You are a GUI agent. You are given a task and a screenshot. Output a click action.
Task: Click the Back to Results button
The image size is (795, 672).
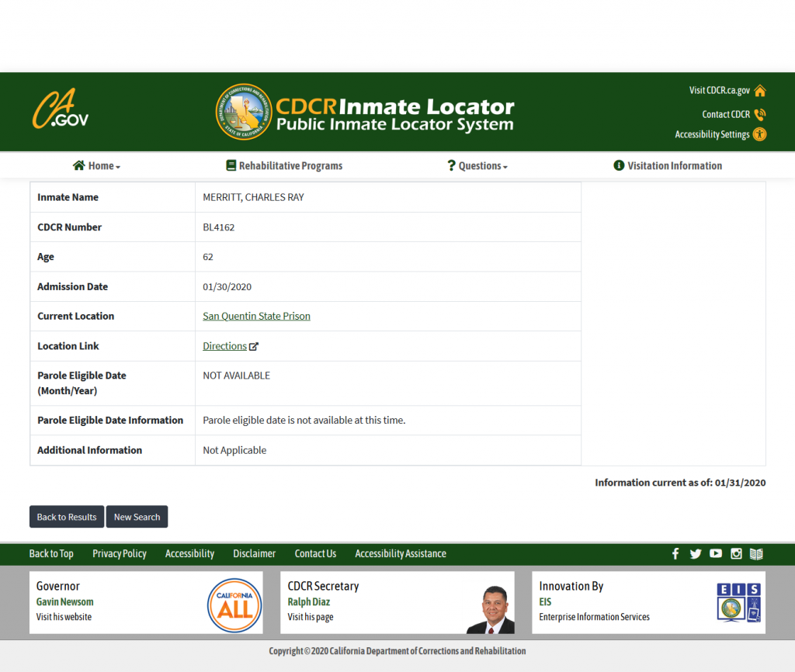(67, 517)
